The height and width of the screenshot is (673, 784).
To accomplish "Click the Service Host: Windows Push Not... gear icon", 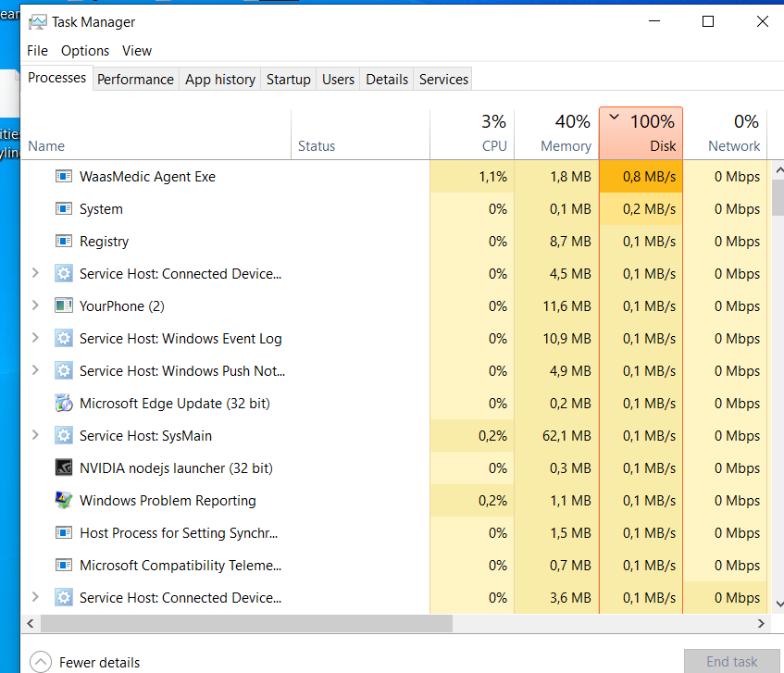I will click(x=64, y=371).
